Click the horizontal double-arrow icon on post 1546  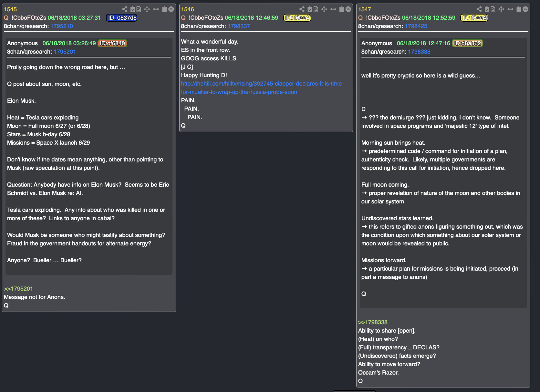(333, 9)
